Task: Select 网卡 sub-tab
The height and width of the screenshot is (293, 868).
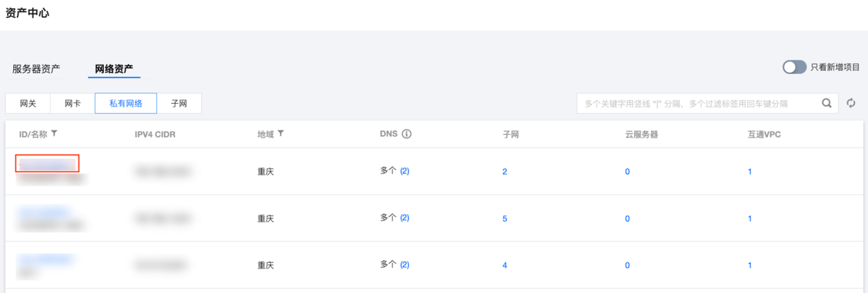Action: [x=72, y=103]
